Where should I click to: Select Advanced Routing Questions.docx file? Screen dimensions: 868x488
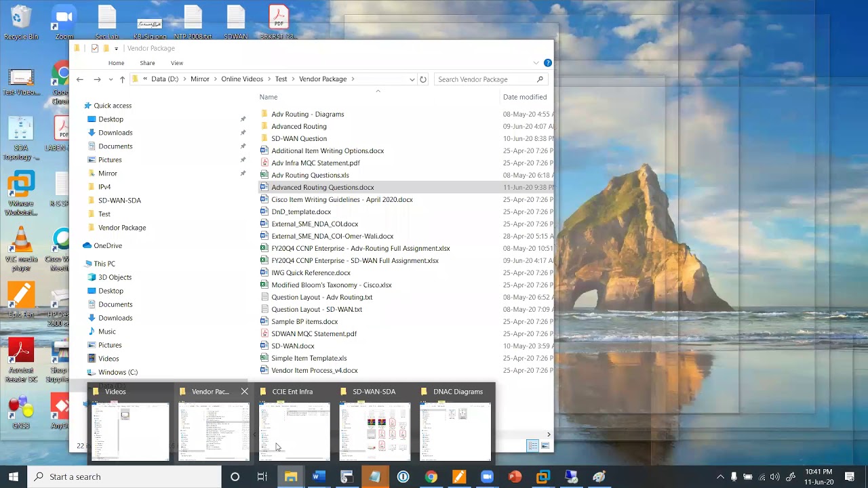322,188
